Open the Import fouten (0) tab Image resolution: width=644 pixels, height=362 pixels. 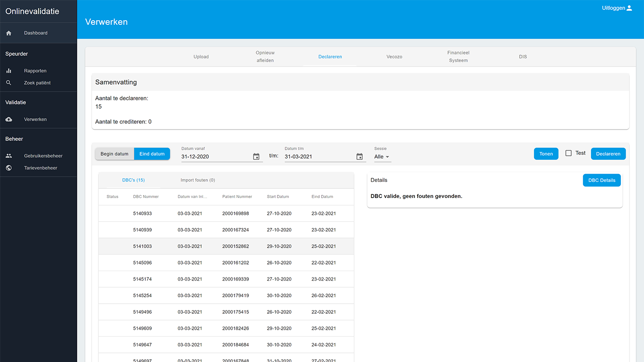coord(198,180)
